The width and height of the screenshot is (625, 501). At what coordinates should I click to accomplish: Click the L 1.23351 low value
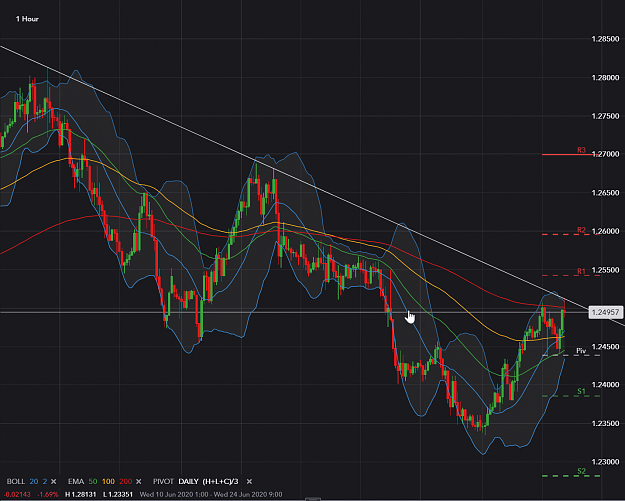[x=118, y=494]
